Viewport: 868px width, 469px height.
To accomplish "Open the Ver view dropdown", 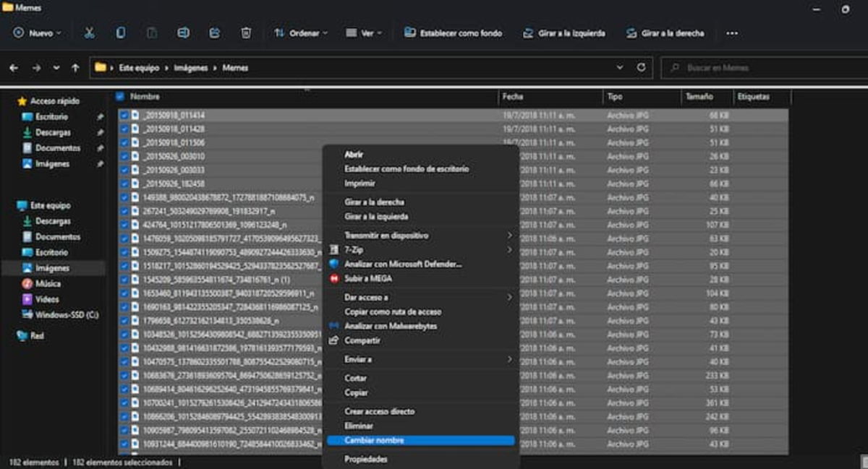I will click(363, 33).
